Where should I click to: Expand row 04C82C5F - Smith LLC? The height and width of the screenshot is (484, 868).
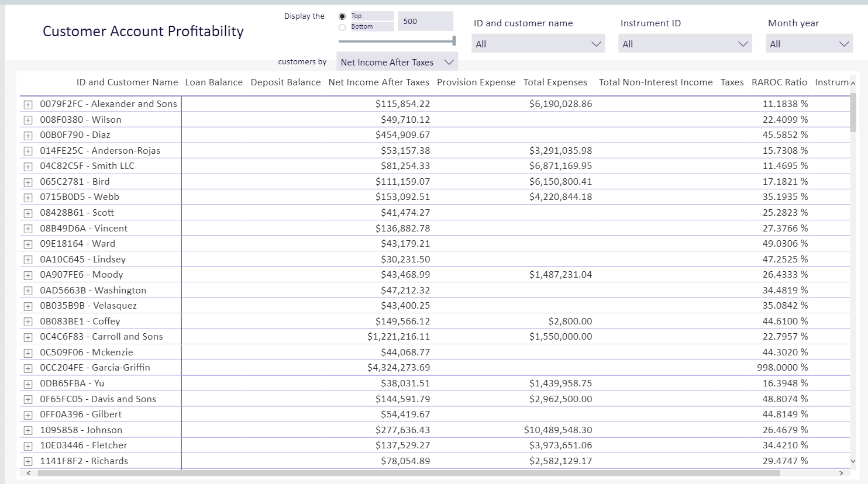tap(27, 167)
